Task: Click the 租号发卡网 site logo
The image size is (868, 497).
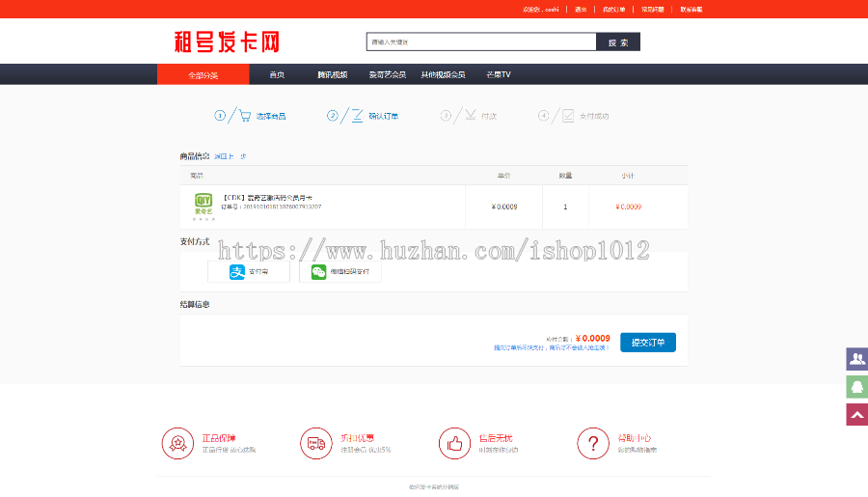Action: [227, 42]
